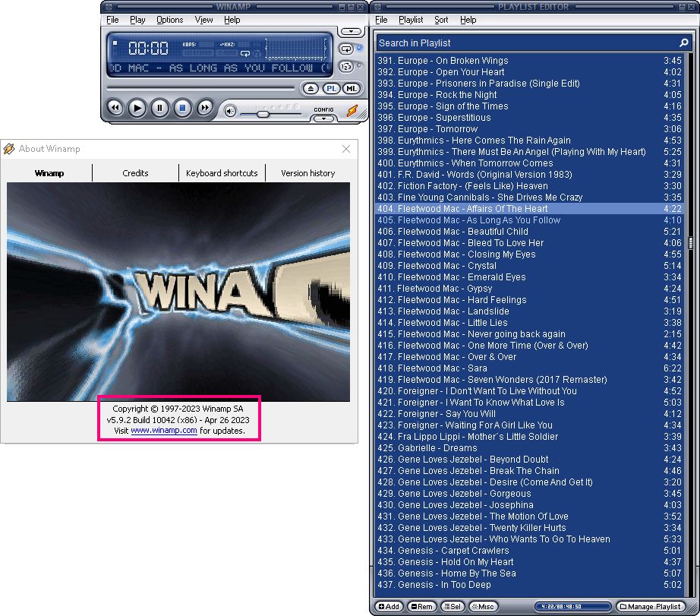Switch to the Version history tab
Screen dimensions: 700x616
coord(308,173)
